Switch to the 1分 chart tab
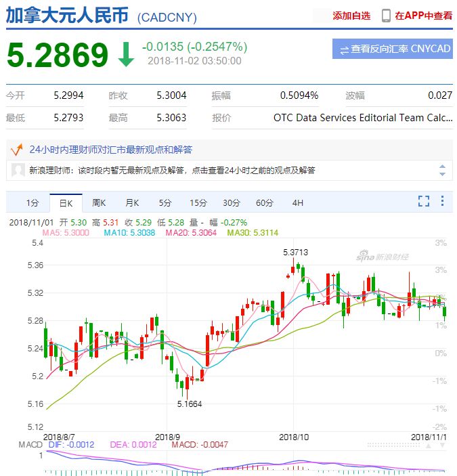Image resolution: width=457 pixels, height=476 pixels. tap(32, 202)
